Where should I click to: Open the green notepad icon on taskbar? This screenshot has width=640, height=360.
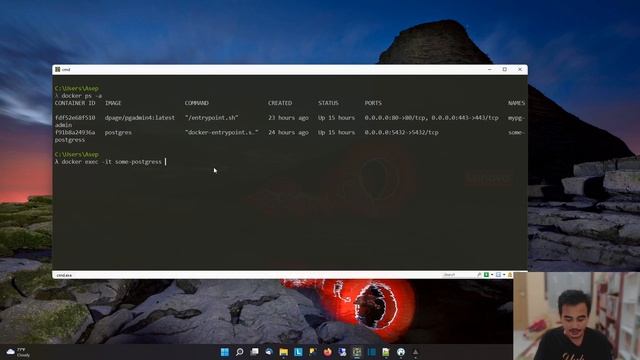click(x=386, y=352)
